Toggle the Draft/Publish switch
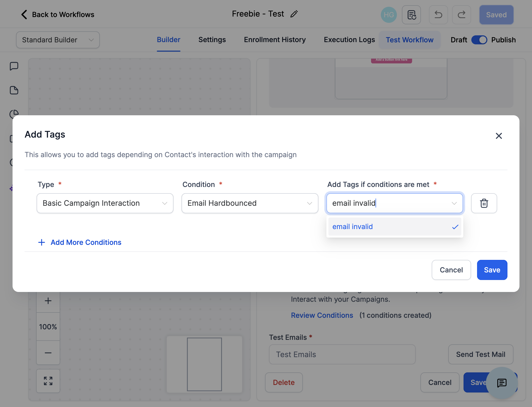The height and width of the screenshot is (407, 532). (479, 40)
